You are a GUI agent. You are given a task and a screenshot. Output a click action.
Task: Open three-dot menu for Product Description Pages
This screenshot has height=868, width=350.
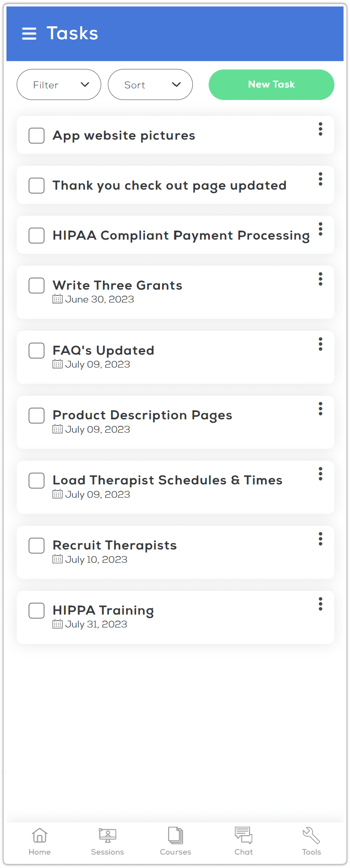[x=320, y=409]
